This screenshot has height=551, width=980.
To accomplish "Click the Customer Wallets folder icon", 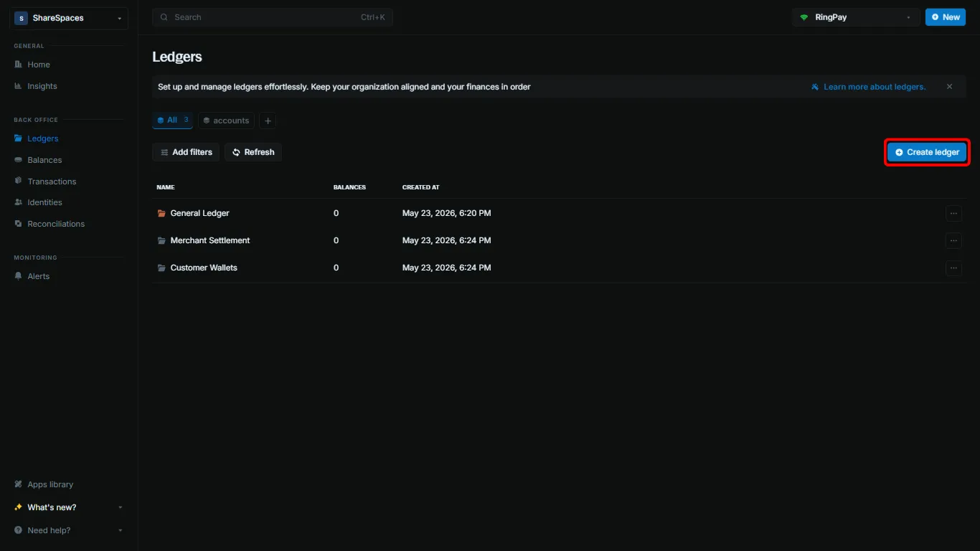I will click(161, 268).
